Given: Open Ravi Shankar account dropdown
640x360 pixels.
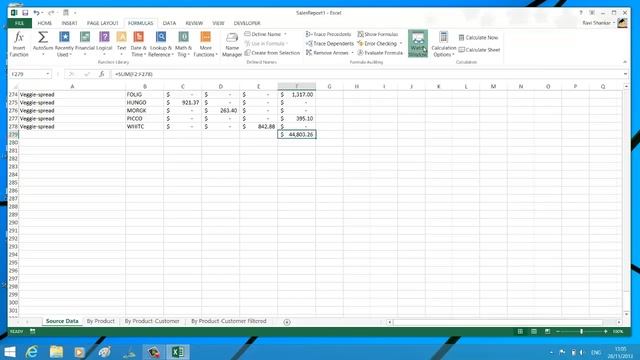Looking at the screenshot, I should [599, 23].
